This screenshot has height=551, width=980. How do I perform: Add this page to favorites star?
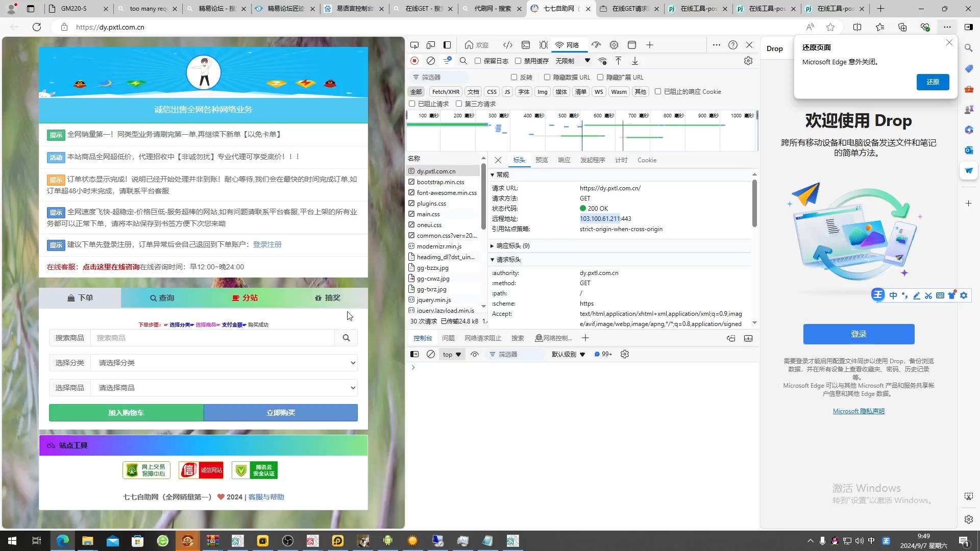[830, 27]
